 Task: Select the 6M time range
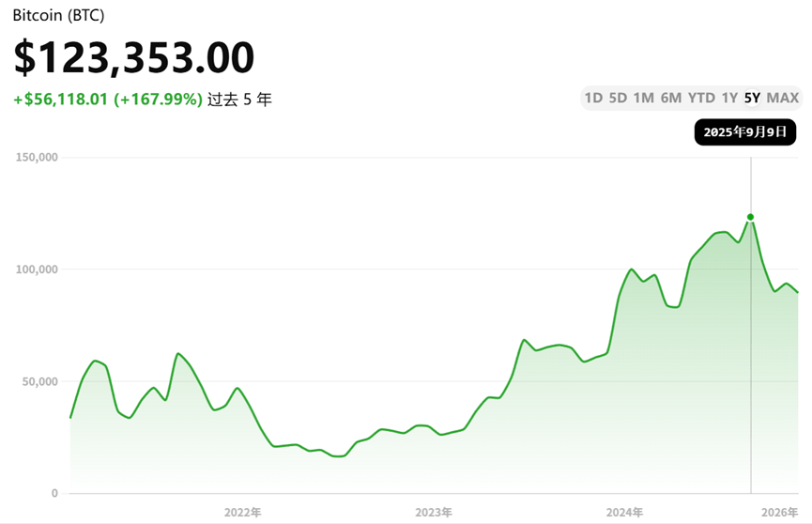coord(671,98)
